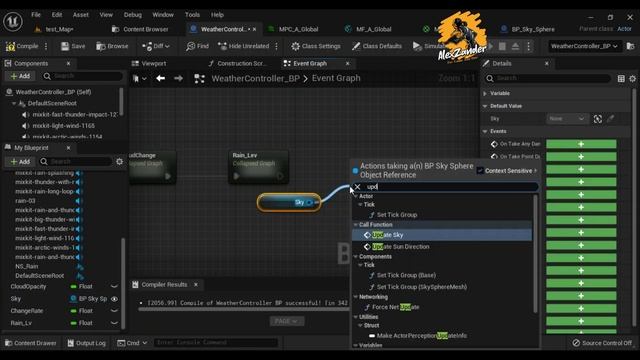
Task: Switch to BP_Sky_Sphere tab
Action: 528,29
